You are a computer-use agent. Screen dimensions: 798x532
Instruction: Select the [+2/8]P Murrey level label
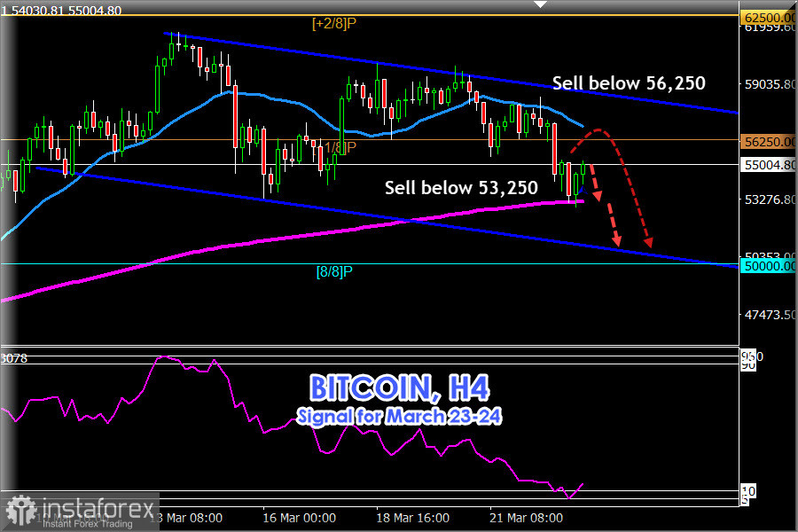334,25
